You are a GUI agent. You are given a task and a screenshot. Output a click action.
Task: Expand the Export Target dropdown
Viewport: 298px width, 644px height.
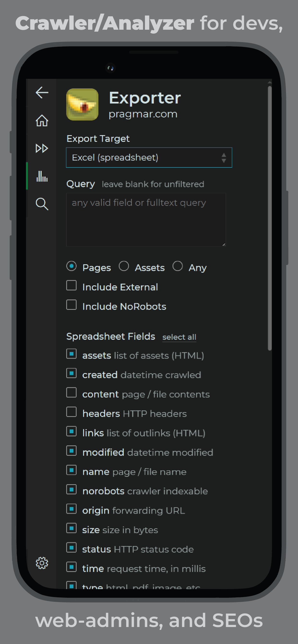(x=149, y=157)
